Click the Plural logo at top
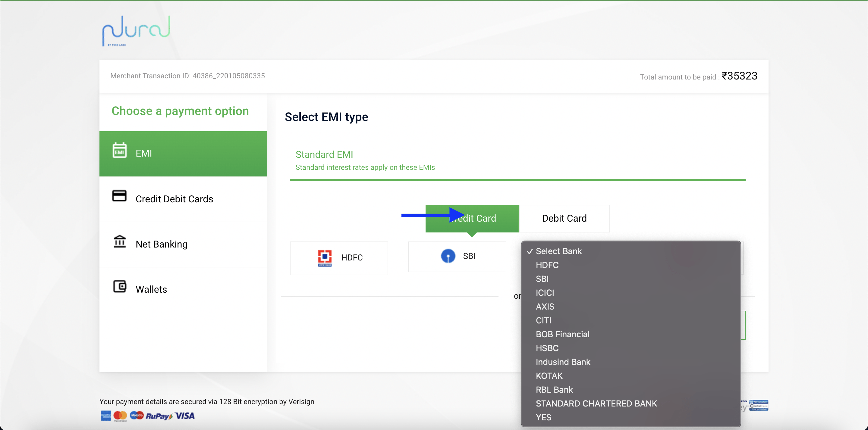 coord(136,30)
